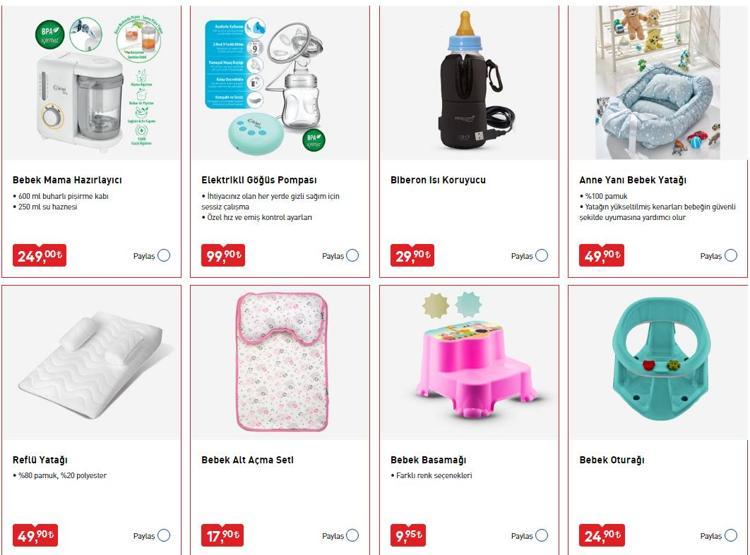Select Paylaş radio for Anne Yanı Bebek Yatağı

tap(730, 255)
